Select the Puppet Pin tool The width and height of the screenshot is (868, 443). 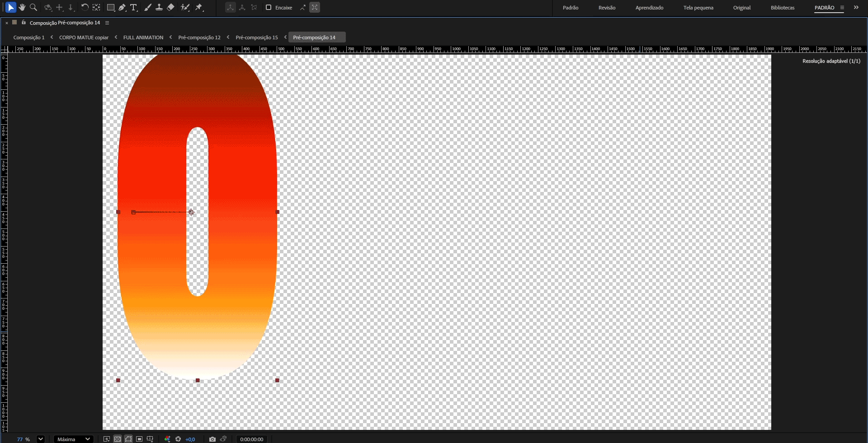pos(199,8)
